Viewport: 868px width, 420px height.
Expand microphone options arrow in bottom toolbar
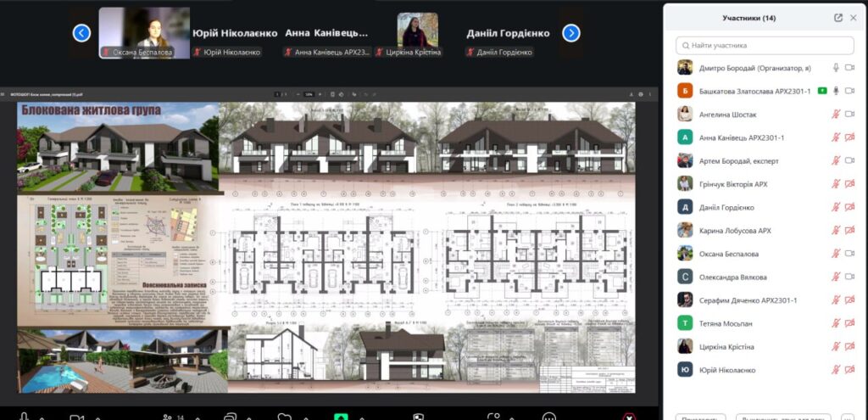[44, 417]
